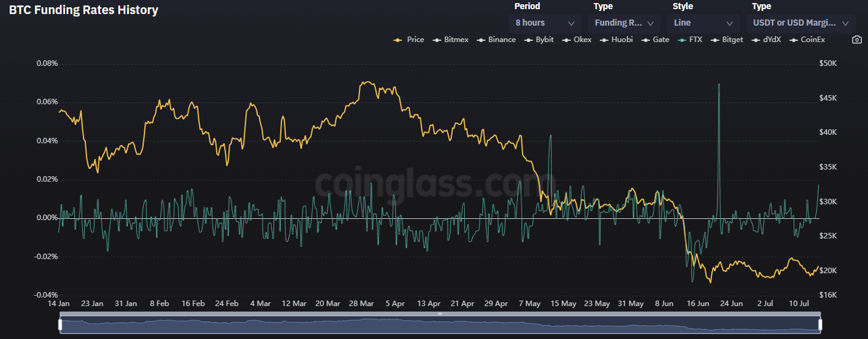The height and width of the screenshot is (339, 868).
Task: Toggle the CoinEx series in legend
Action: [807, 40]
